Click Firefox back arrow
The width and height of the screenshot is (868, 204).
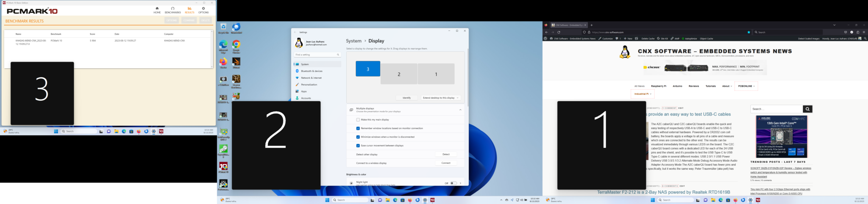click(546, 32)
